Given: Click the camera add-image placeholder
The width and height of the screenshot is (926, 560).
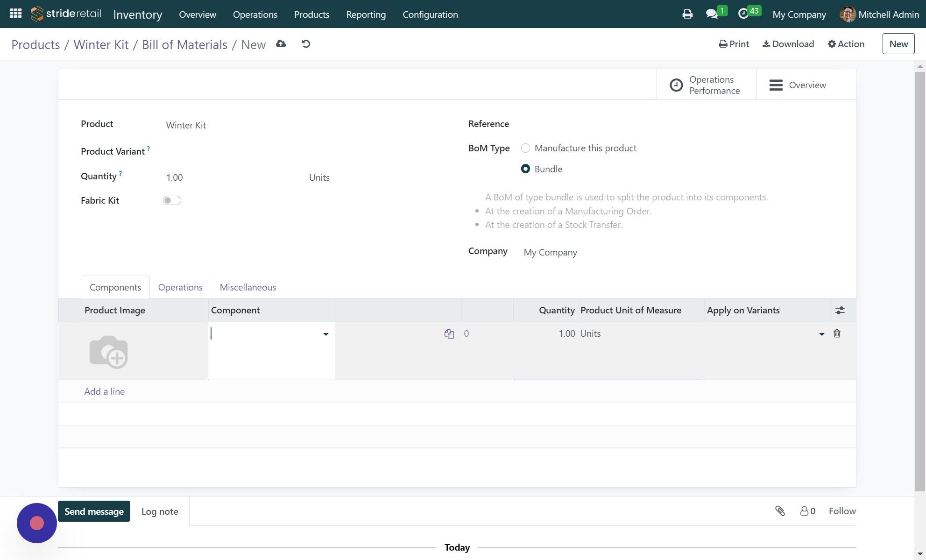Looking at the screenshot, I should (x=108, y=351).
